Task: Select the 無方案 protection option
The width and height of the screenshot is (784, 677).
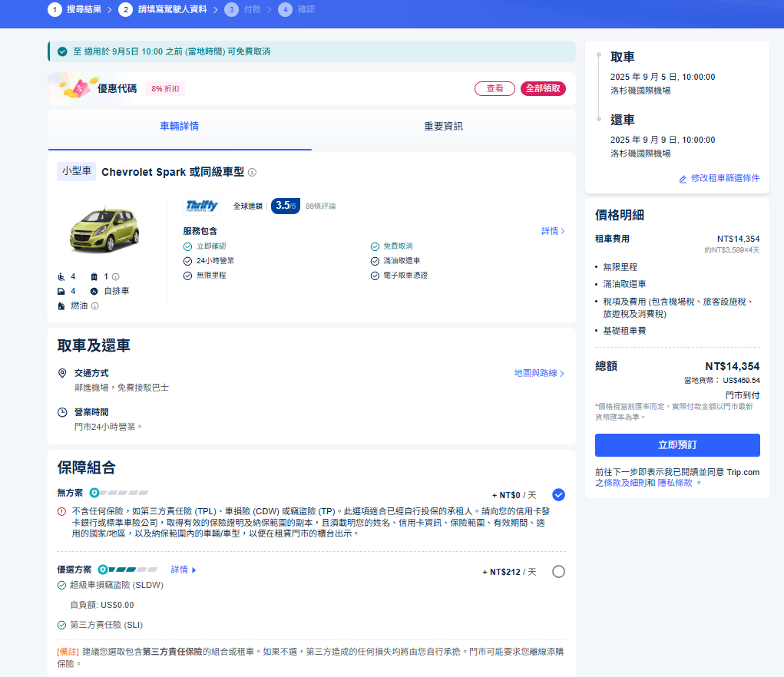Action: point(559,495)
